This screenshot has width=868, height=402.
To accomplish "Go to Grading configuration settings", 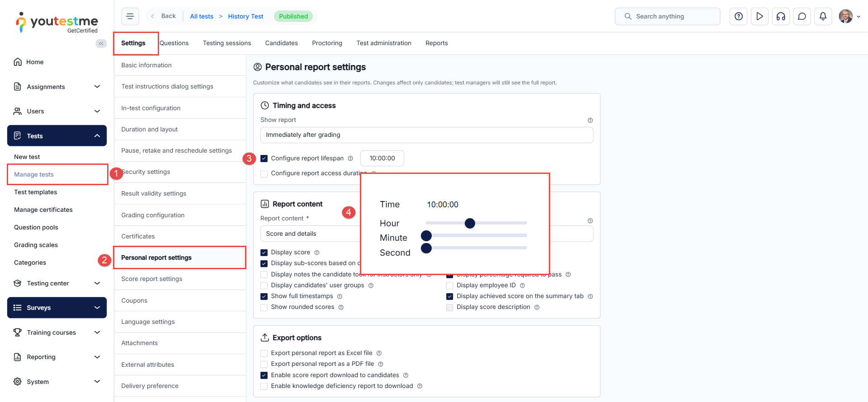I will 153,215.
